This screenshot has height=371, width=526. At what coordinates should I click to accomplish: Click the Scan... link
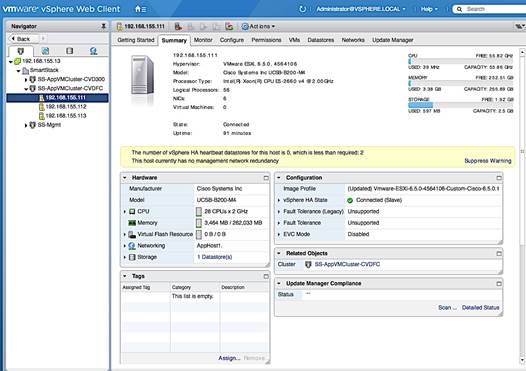(x=447, y=308)
